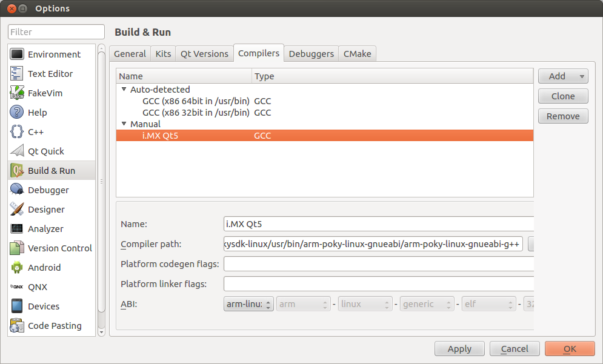603x364 pixels.
Task: Clone the selected compiler
Action: [562, 96]
